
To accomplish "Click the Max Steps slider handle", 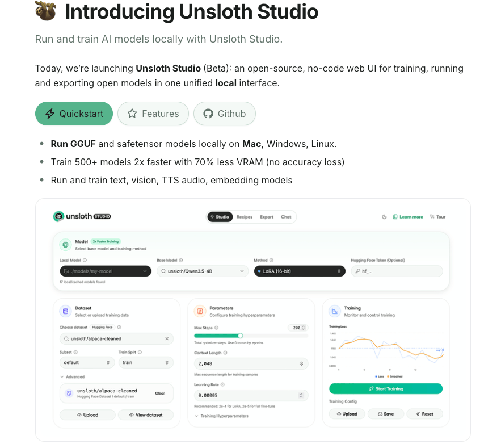I will (x=241, y=336).
